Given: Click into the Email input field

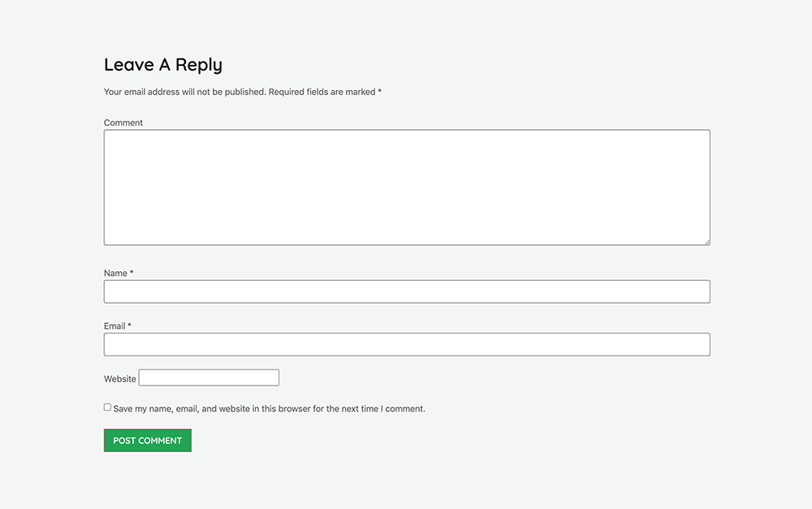Looking at the screenshot, I should (406, 344).
